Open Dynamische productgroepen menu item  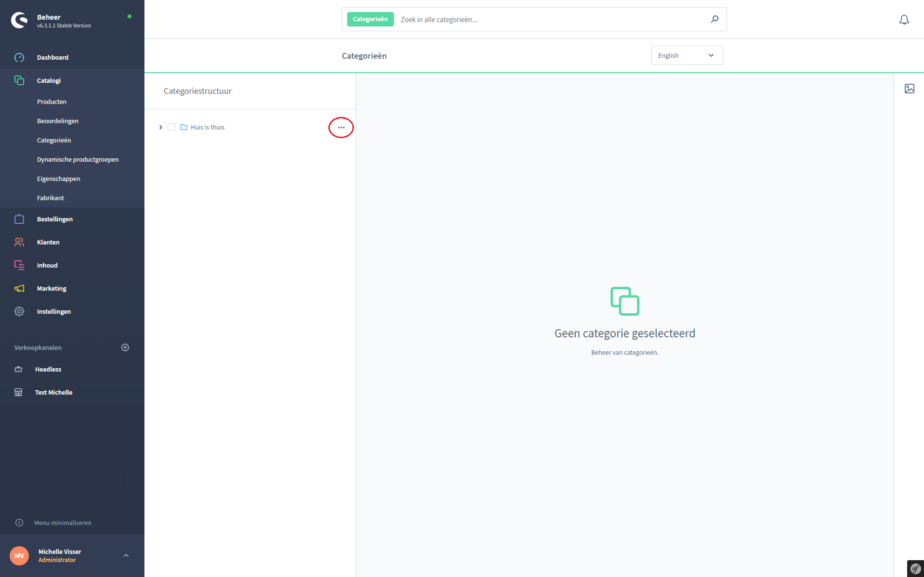(x=78, y=159)
